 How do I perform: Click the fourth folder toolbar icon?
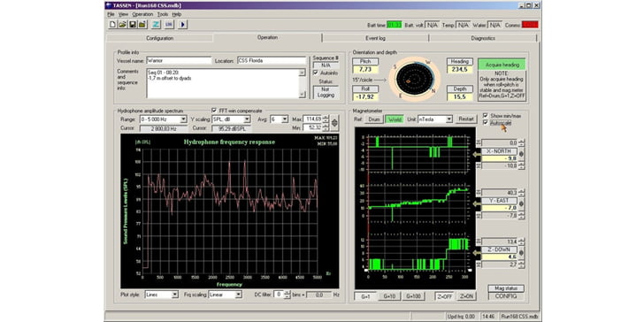tap(142, 25)
